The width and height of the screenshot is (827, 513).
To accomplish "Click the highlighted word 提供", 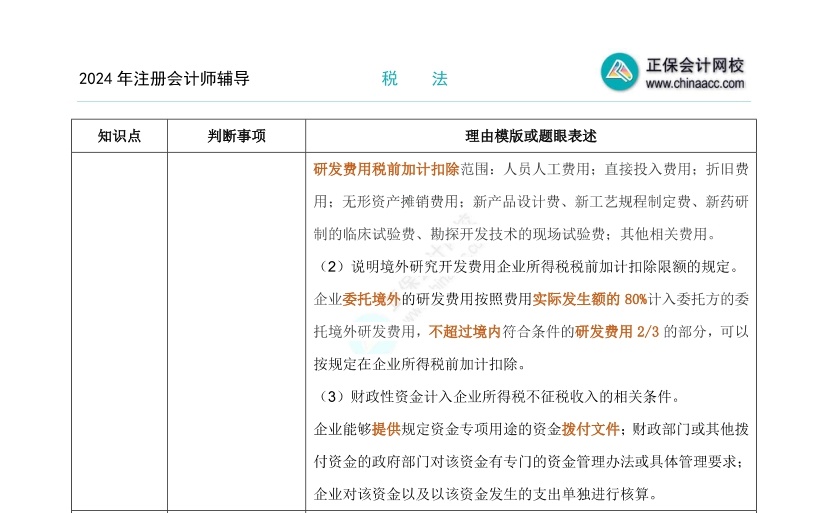I will tap(386, 429).
